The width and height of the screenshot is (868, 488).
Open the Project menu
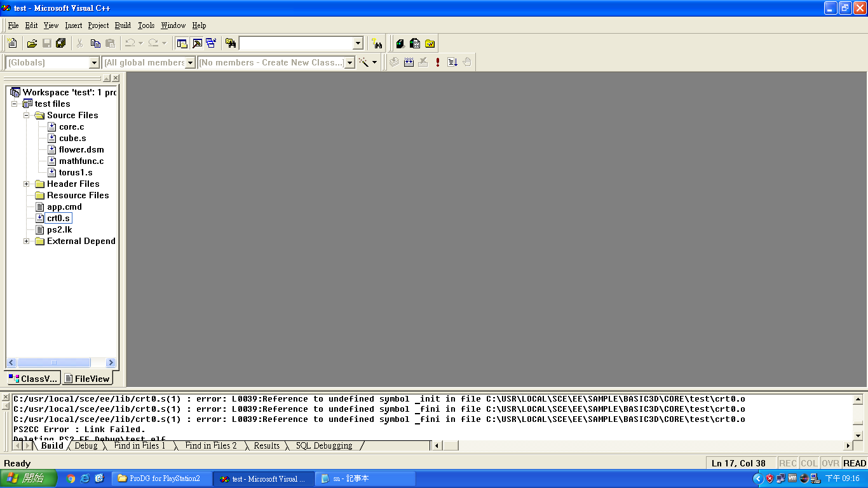coord(98,25)
